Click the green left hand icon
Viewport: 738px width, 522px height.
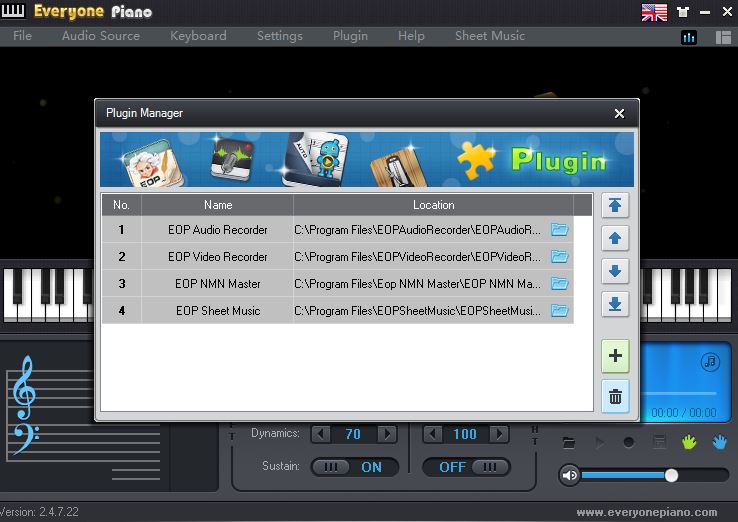(689, 442)
